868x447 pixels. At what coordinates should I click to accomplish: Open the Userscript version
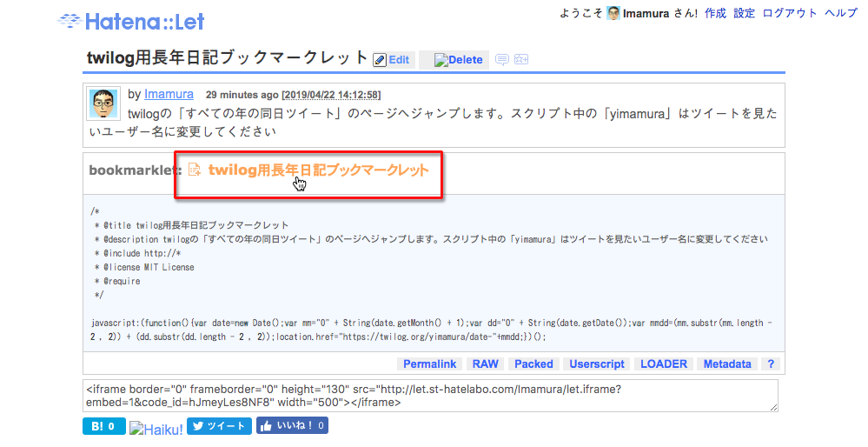[597, 364]
